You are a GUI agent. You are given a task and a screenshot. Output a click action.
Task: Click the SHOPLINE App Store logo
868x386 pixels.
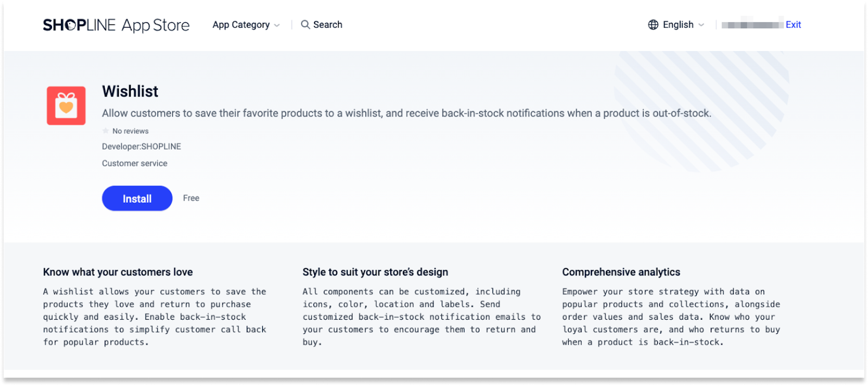(116, 25)
